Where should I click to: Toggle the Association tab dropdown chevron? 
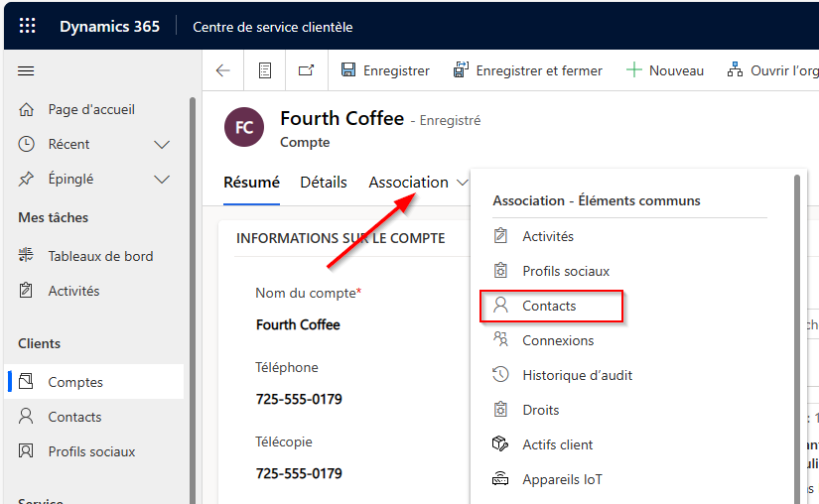tap(462, 183)
